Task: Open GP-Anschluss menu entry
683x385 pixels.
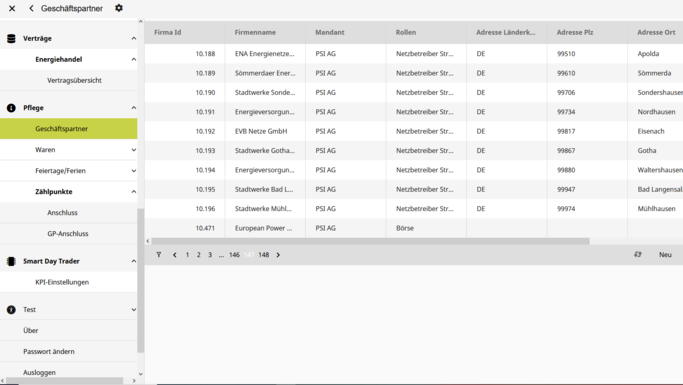Action: click(68, 233)
